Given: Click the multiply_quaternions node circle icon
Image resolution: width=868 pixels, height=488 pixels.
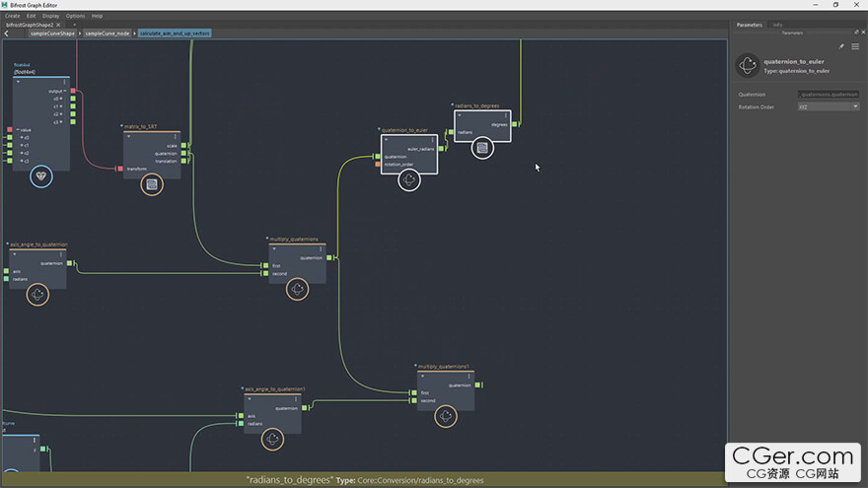Looking at the screenshot, I should tap(297, 289).
